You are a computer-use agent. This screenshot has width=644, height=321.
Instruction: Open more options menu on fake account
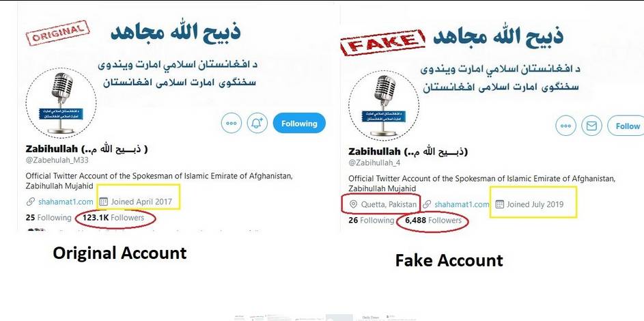565,126
